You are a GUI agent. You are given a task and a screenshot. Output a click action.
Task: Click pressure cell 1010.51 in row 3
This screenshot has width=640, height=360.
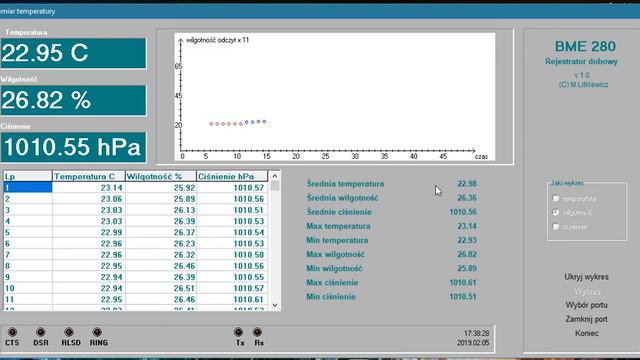pyautogui.click(x=232, y=210)
